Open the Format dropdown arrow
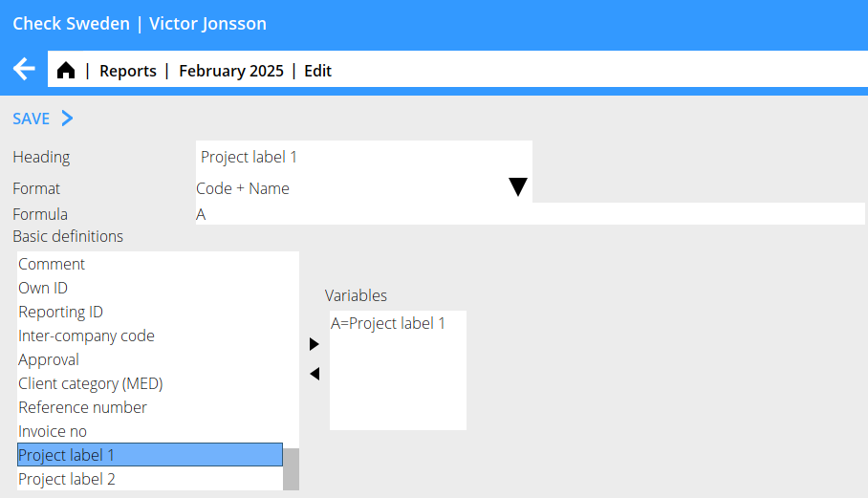 click(517, 187)
